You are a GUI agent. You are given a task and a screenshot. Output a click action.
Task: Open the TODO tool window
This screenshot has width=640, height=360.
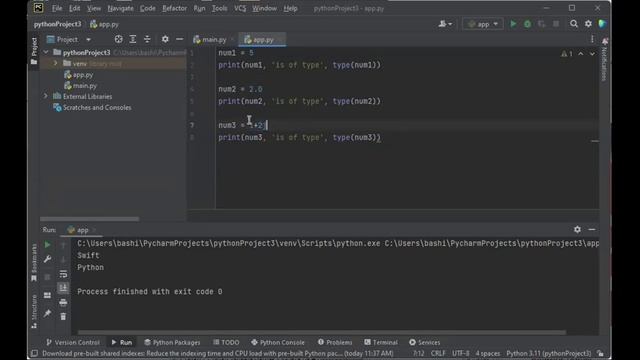(226, 342)
